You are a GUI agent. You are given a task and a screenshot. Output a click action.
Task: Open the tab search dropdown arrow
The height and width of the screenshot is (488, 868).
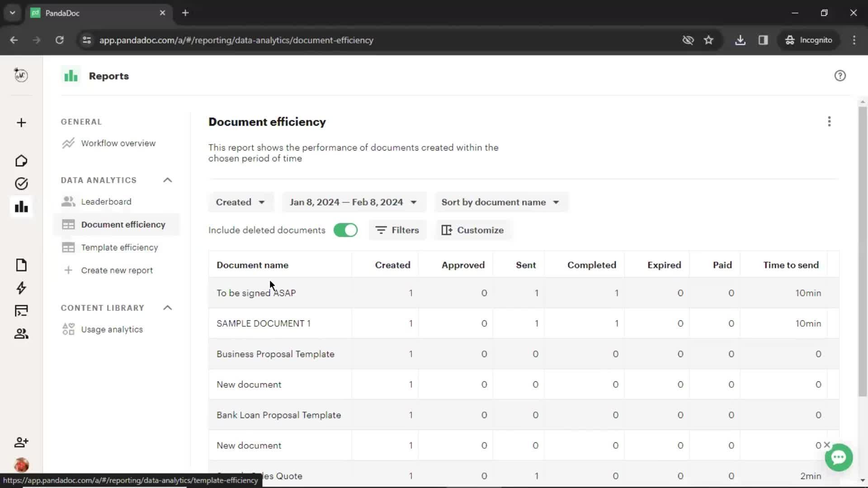pos(13,13)
